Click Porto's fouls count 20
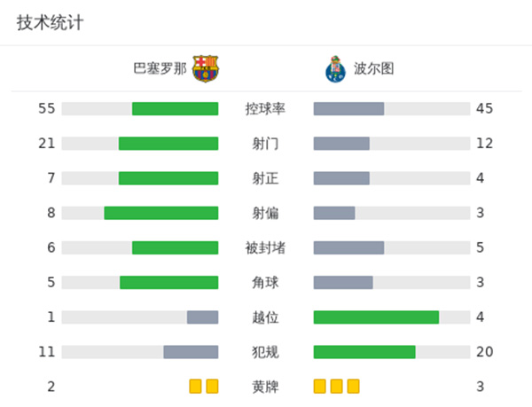The width and height of the screenshot is (532, 407). (x=484, y=352)
